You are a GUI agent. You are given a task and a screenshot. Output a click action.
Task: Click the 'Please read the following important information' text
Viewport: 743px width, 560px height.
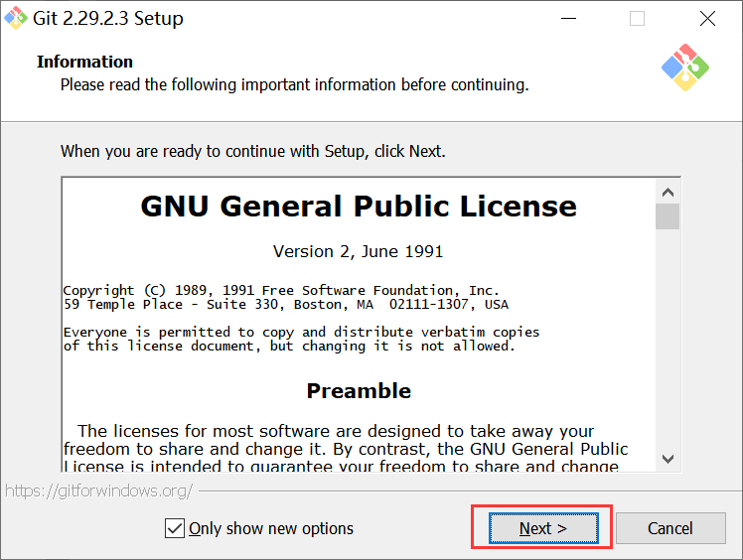tap(294, 84)
